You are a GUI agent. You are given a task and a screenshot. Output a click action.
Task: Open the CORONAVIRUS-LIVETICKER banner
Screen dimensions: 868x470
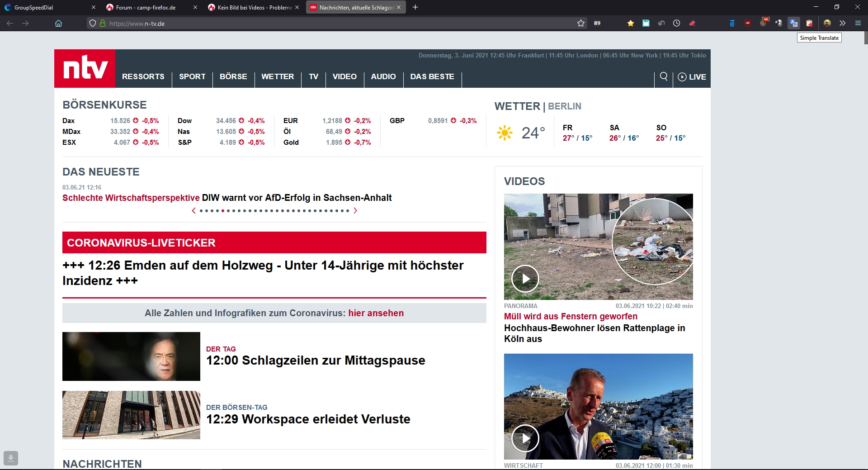[x=274, y=242]
